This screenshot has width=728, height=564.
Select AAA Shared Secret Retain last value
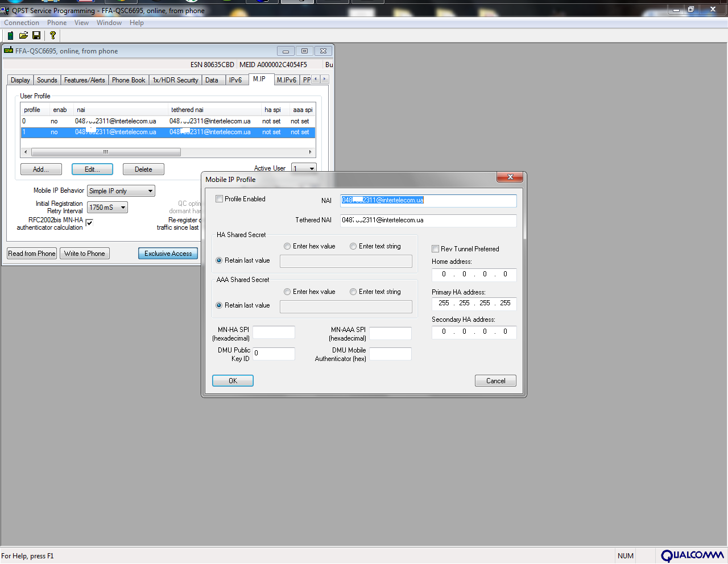(x=219, y=305)
